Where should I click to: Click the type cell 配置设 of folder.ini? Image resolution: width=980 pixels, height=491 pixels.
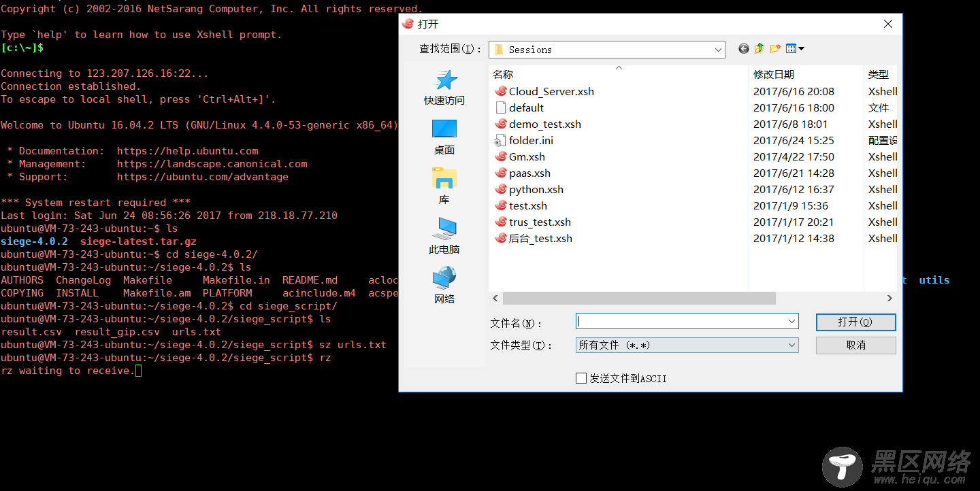(883, 140)
